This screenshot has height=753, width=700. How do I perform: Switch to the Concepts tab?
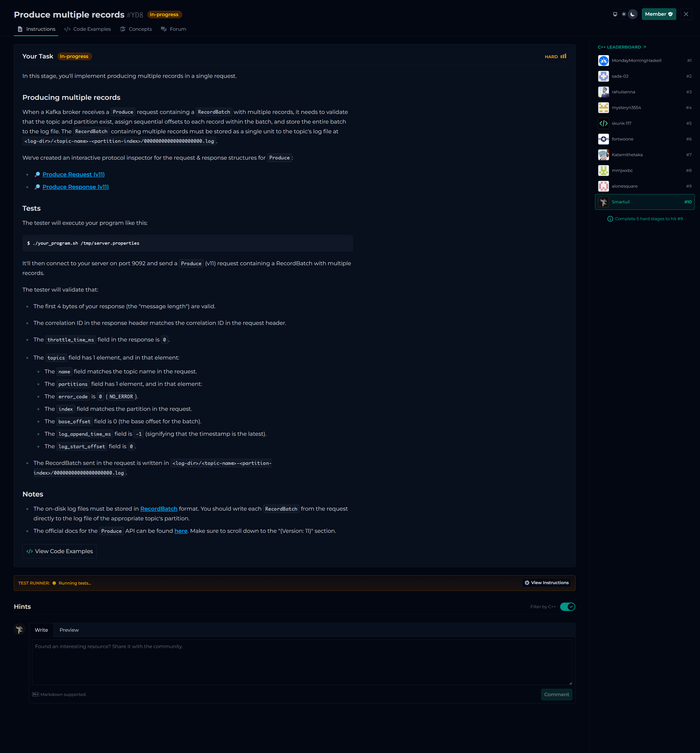[x=136, y=29]
